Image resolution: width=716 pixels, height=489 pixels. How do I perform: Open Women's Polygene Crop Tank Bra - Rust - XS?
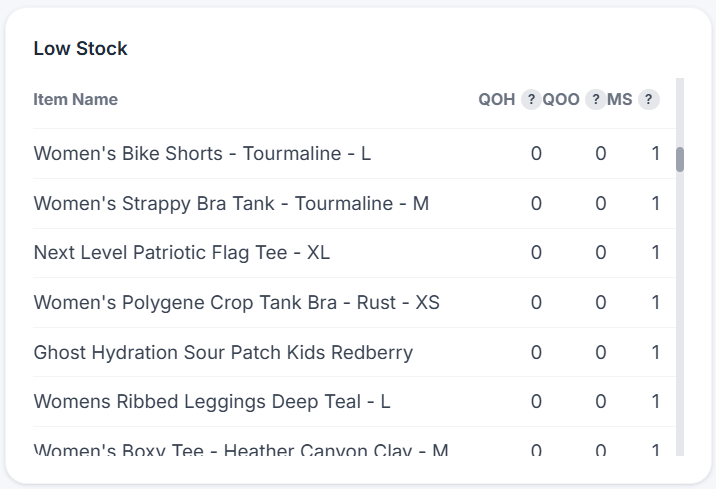coord(236,302)
